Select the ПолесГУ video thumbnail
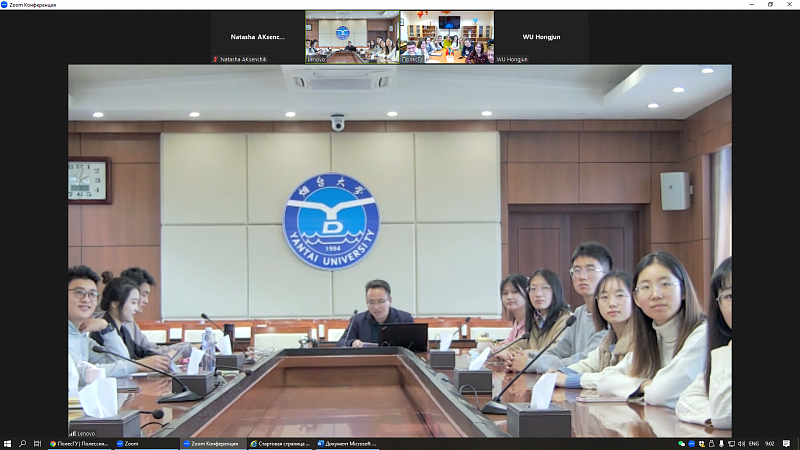 [x=446, y=37]
